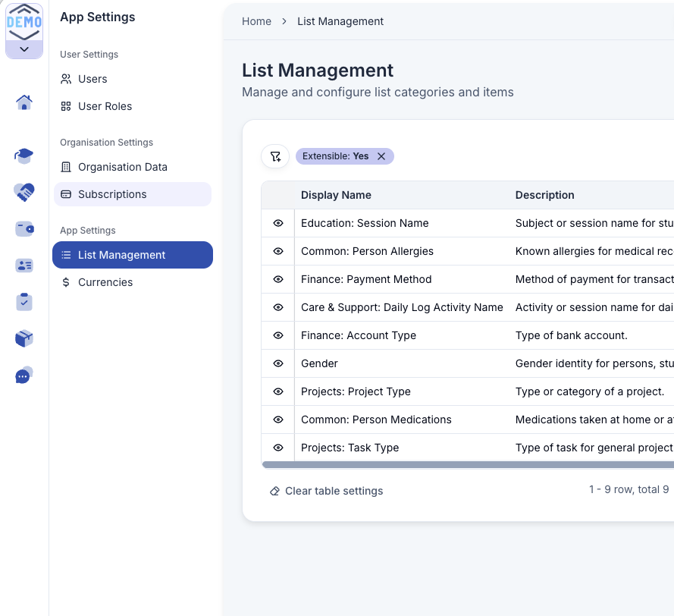View the Education: Session Name row eye

click(278, 223)
